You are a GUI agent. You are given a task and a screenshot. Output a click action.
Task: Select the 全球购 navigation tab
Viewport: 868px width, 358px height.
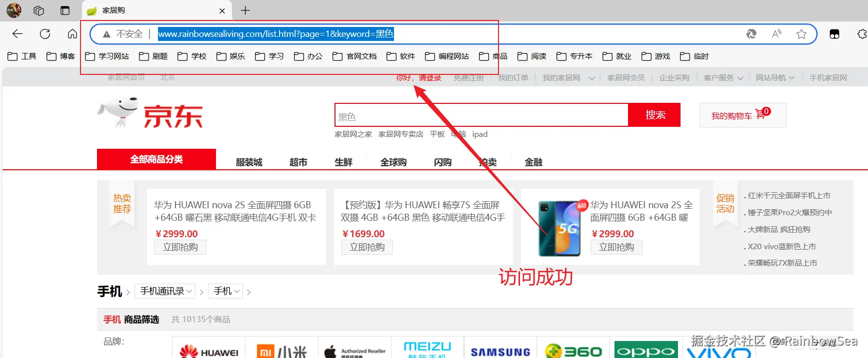[393, 162]
